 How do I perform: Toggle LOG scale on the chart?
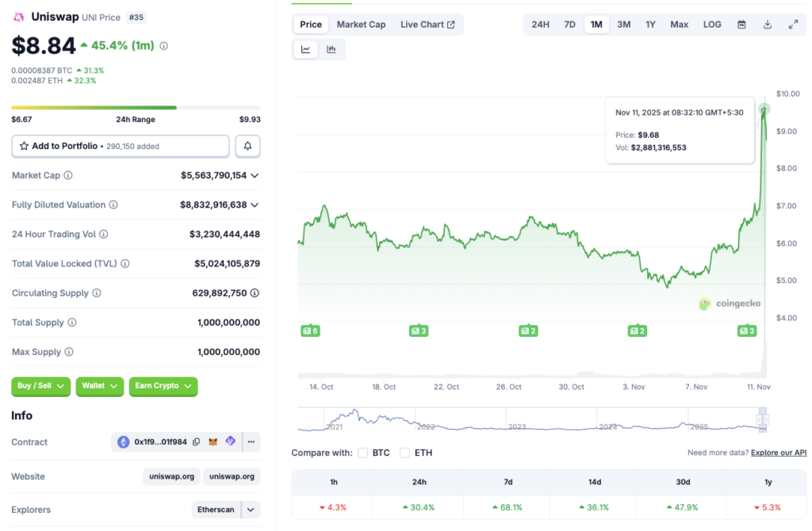(x=711, y=25)
